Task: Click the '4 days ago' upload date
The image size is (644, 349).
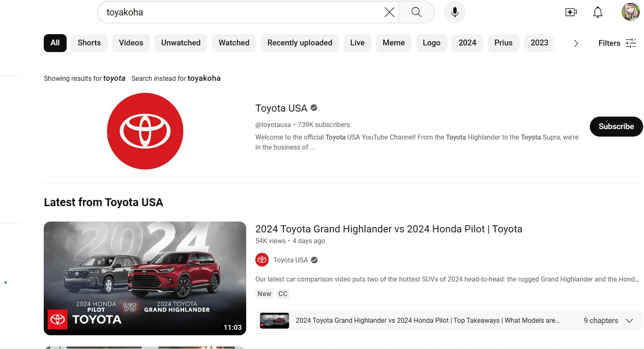Action: pyautogui.click(x=309, y=241)
